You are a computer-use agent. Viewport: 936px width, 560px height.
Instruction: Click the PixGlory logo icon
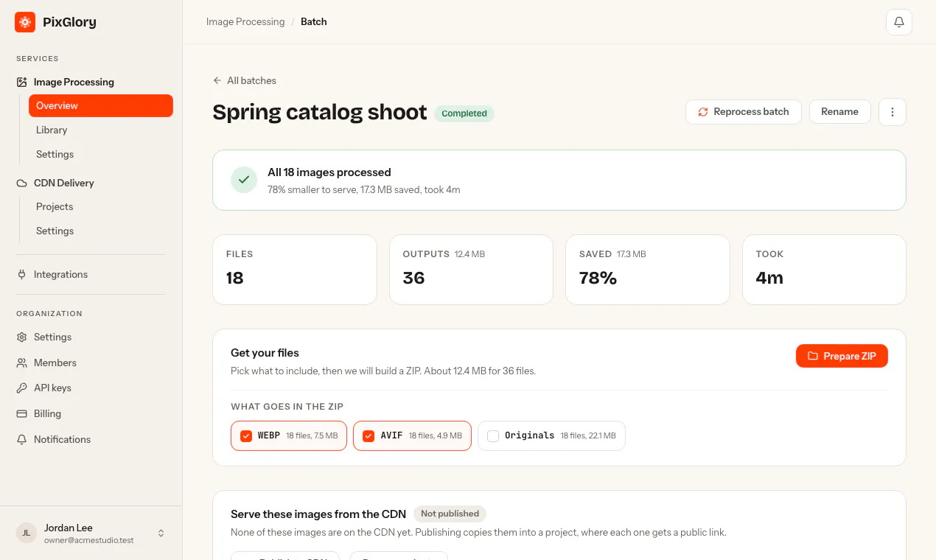tap(25, 22)
